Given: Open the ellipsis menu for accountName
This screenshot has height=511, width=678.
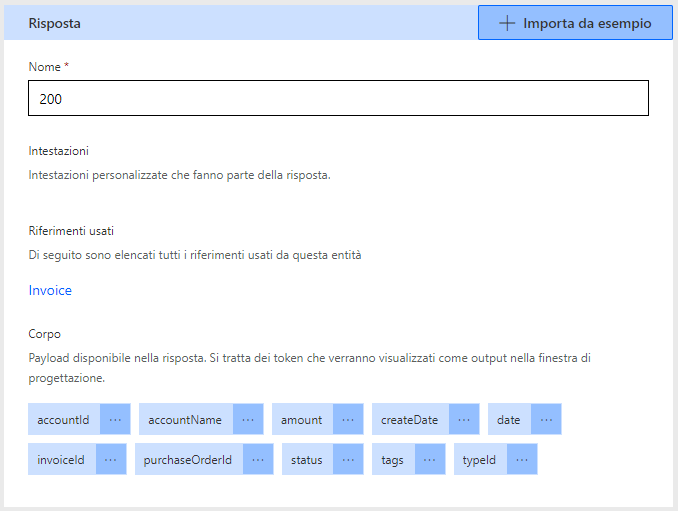Looking at the screenshot, I should (x=248, y=419).
